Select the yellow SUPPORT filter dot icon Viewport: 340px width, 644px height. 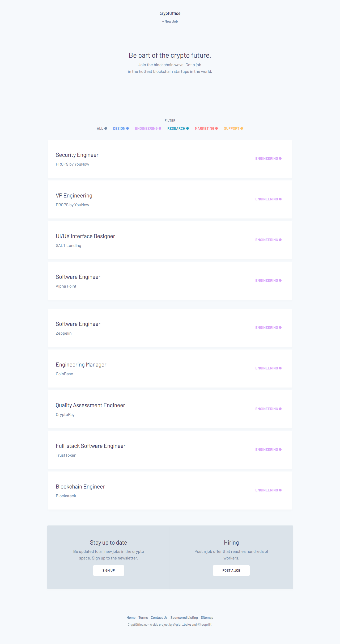pyautogui.click(x=242, y=128)
